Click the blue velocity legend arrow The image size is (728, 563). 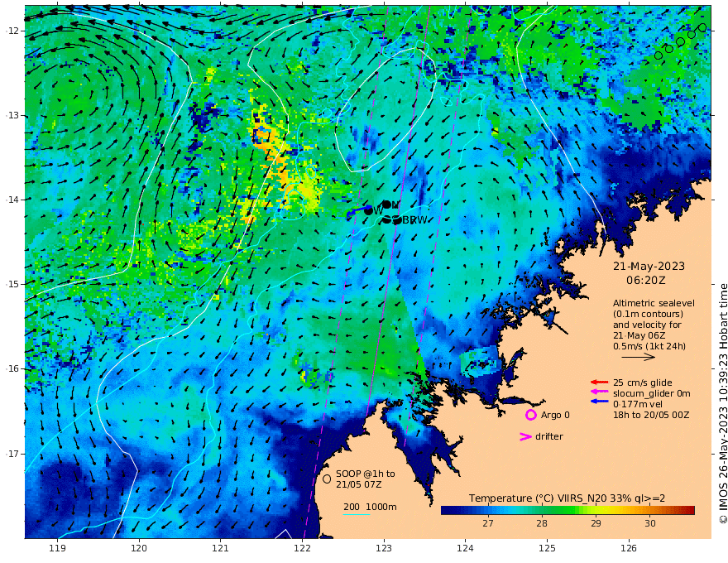coord(599,402)
